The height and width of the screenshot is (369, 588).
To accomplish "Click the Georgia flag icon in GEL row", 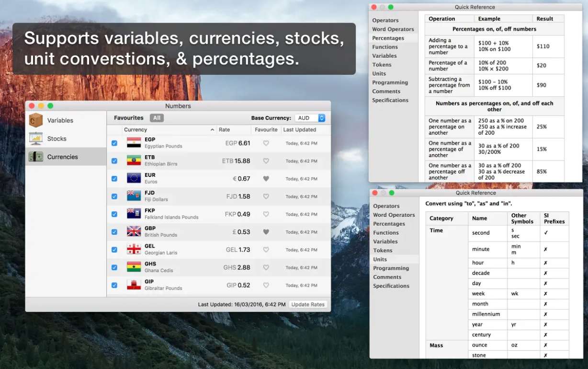I will (x=134, y=249).
